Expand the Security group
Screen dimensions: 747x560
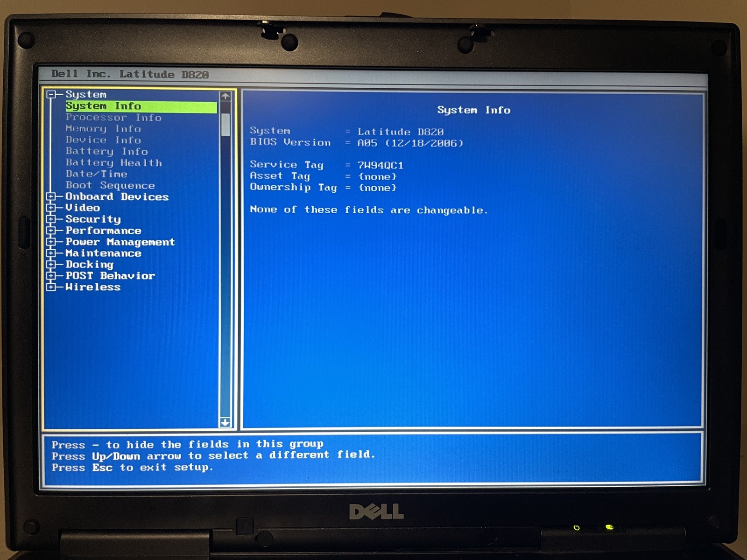[x=51, y=219]
